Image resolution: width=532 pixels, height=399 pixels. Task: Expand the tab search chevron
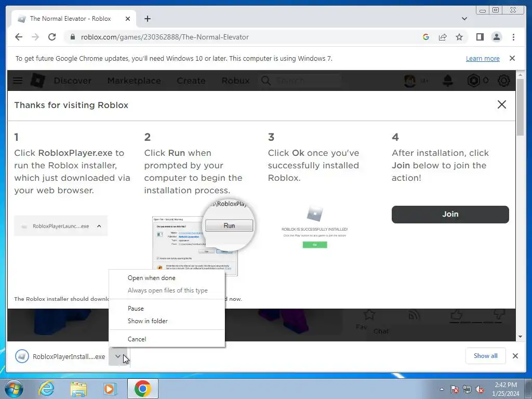tap(464, 19)
